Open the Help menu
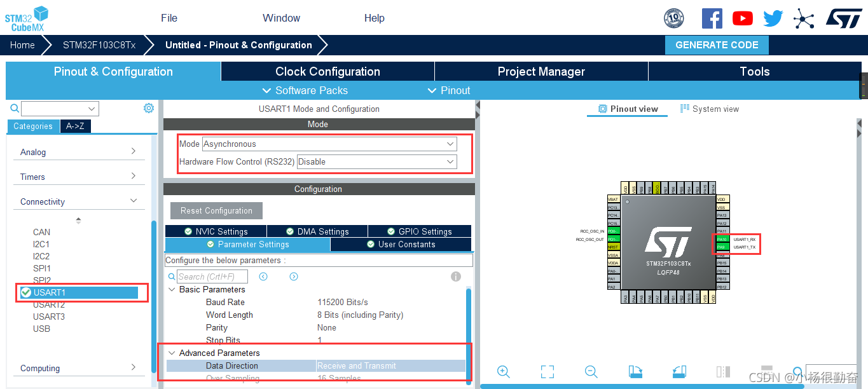Viewport: 868px width, 389px height. (375, 18)
